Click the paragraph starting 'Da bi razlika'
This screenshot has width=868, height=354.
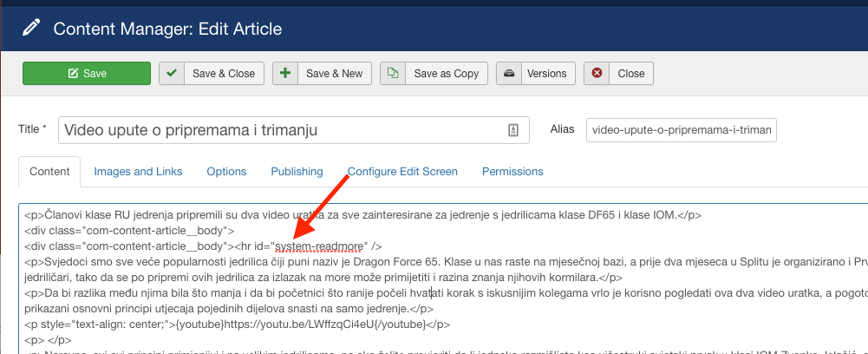tap(447, 301)
